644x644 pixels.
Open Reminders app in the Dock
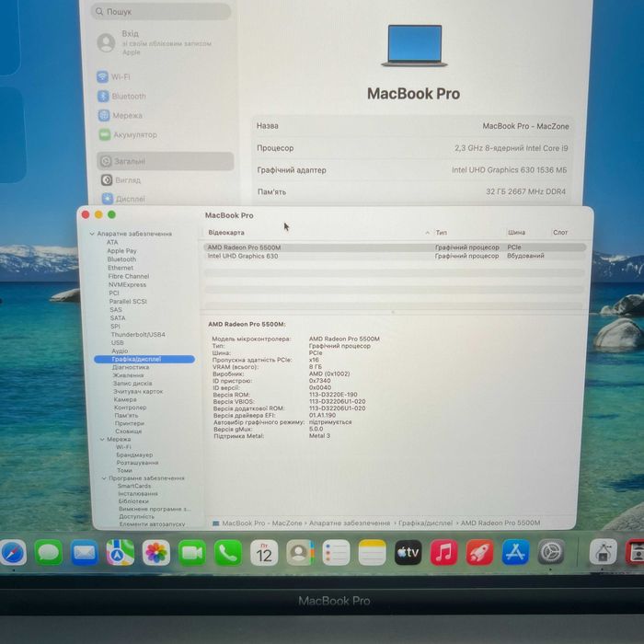tap(336, 553)
